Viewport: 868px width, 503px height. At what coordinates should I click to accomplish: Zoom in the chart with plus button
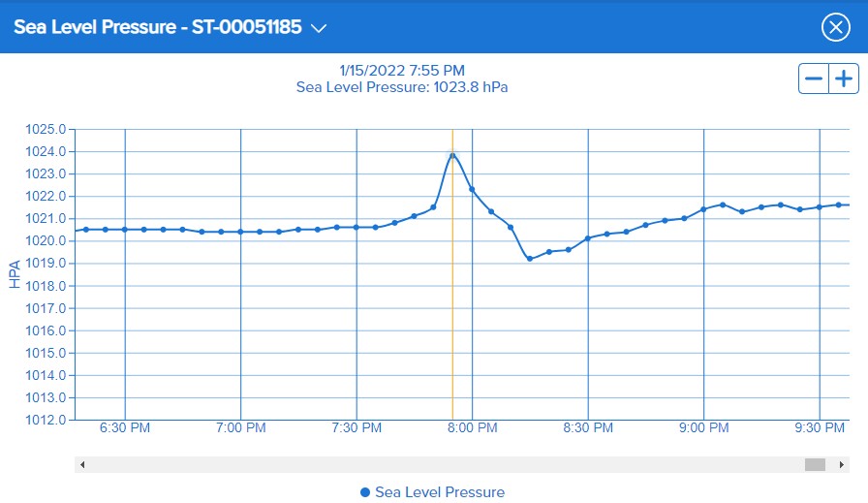(x=845, y=79)
